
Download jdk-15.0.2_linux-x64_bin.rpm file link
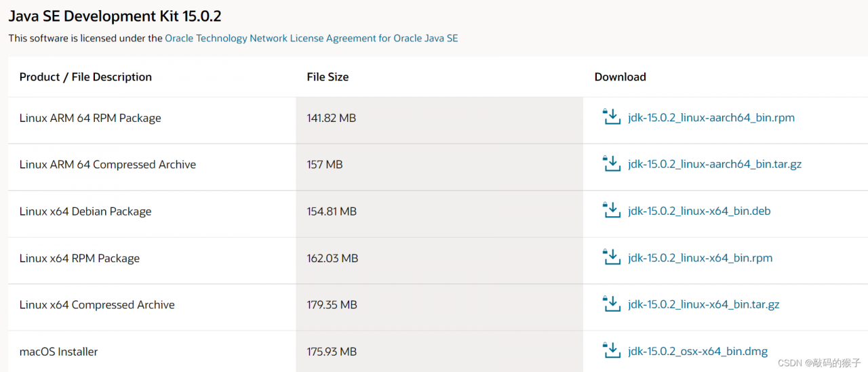[x=700, y=258]
